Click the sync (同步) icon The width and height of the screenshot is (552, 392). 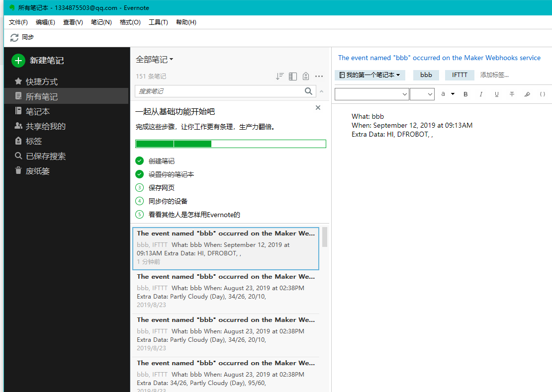click(x=14, y=37)
